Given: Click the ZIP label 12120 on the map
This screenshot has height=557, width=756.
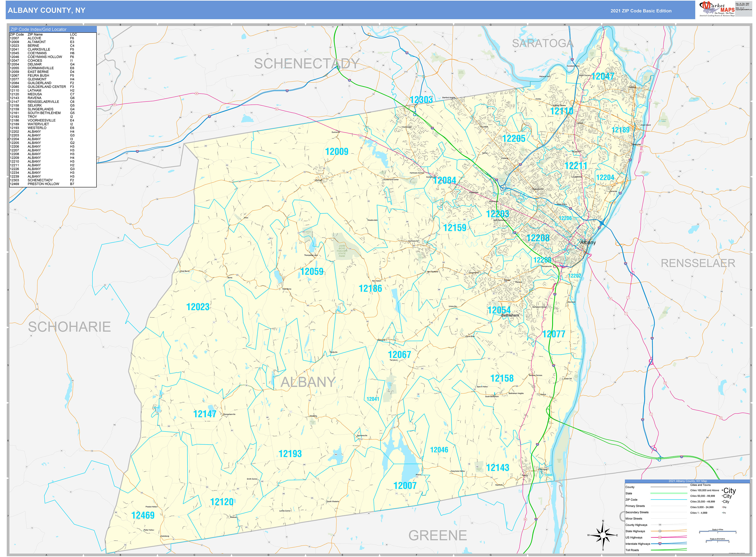Looking at the screenshot, I should pos(222,502).
